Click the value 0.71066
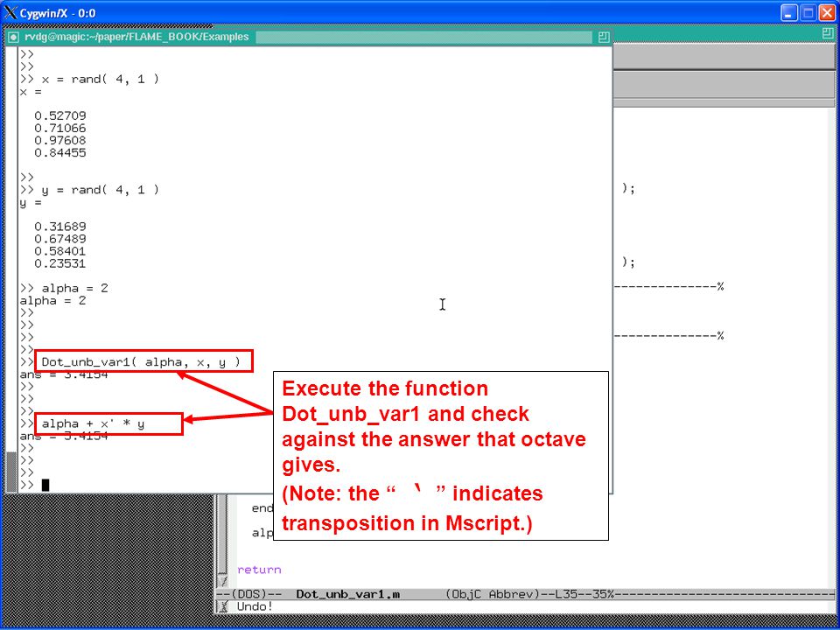The width and height of the screenshot is (840, 630). click(x=60, y=128)
